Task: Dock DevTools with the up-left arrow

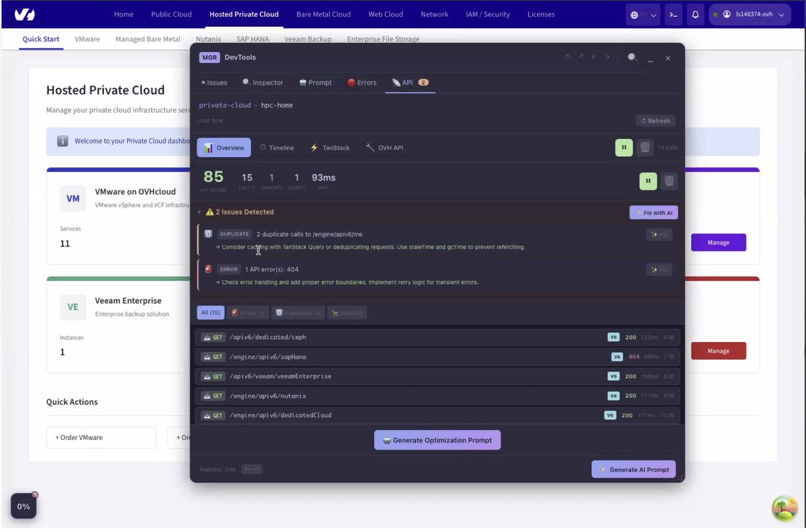Action: 568,56
